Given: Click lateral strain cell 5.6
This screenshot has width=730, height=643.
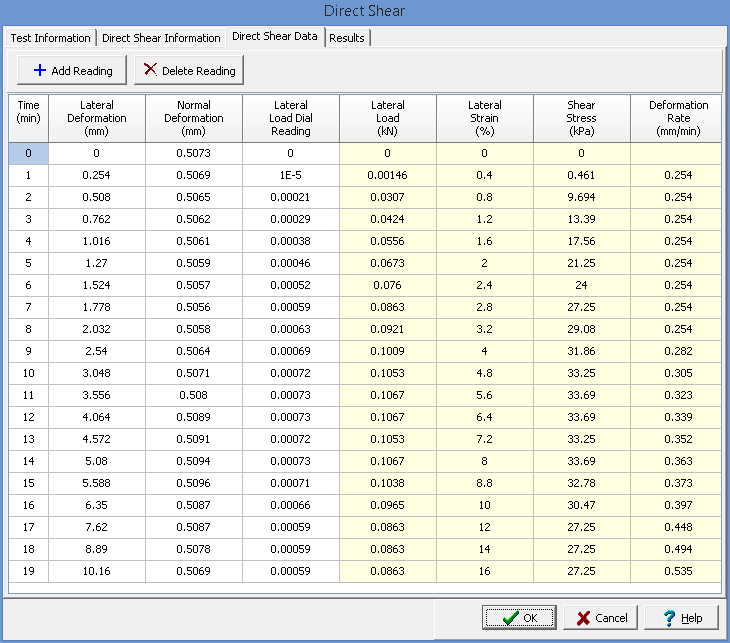Looking at the screenshot, I should coord(485,395).
